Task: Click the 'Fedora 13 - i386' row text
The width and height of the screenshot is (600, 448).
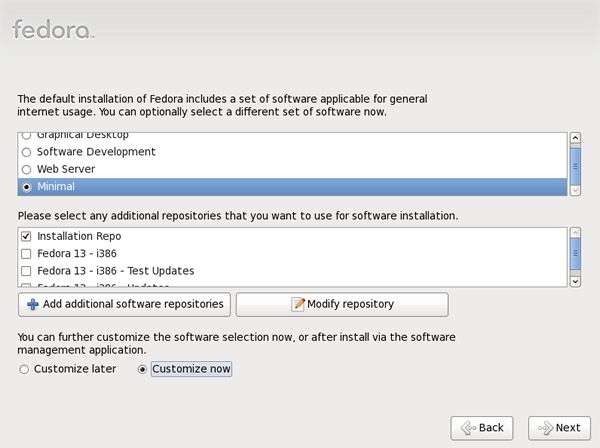Action: [x=77, y=254]
